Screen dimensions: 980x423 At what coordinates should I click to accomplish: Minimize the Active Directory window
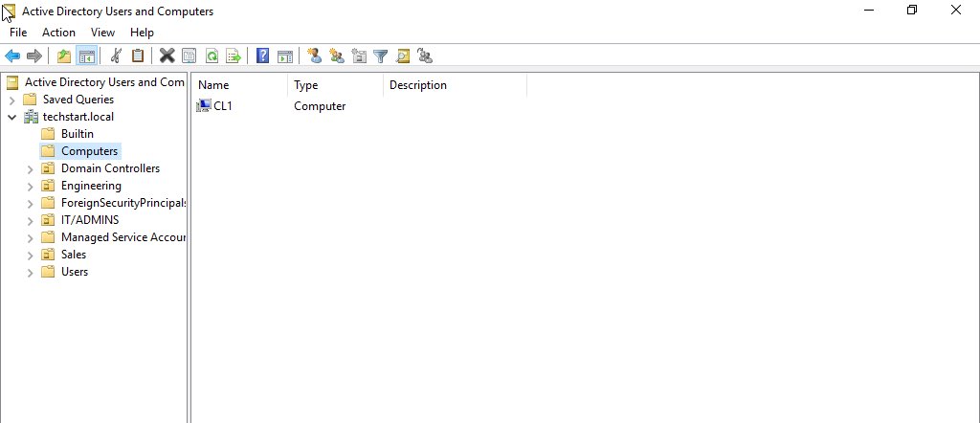pos(869,11)
